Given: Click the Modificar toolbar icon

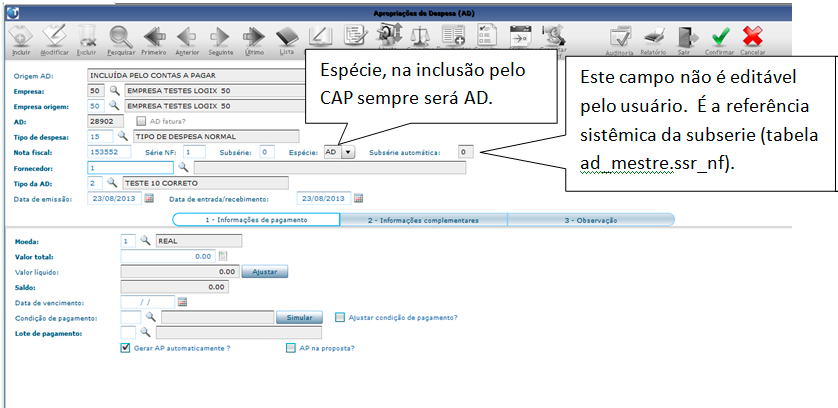Looking at the screenshot, I should click(x=54, y=37).
